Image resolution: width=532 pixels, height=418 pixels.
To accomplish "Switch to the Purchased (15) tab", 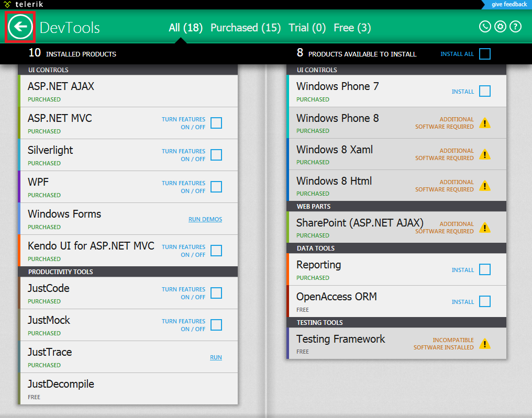I will pos(246,27).
